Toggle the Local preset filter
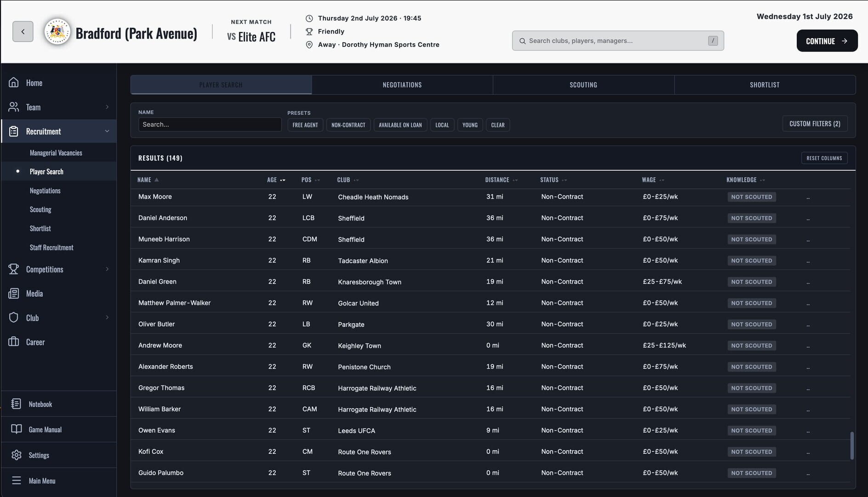The image size is (868, 497). (442, 125)
